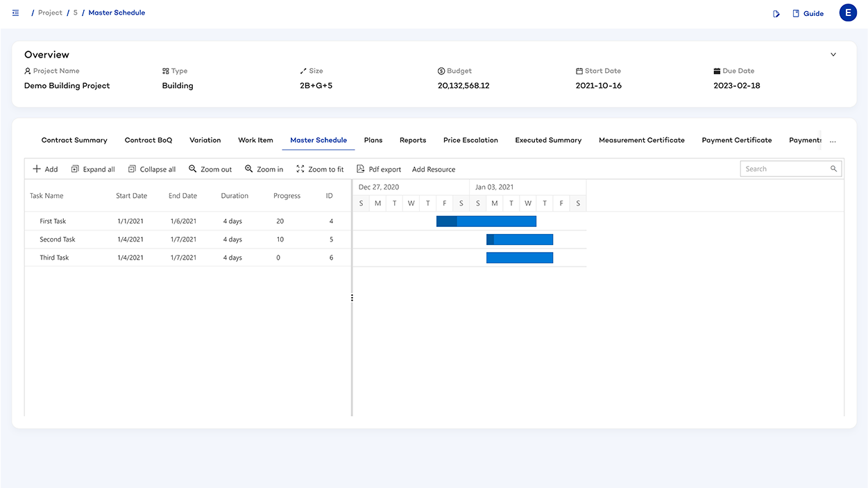
Task: Select the Second Task row
Action: click(58, 239)
